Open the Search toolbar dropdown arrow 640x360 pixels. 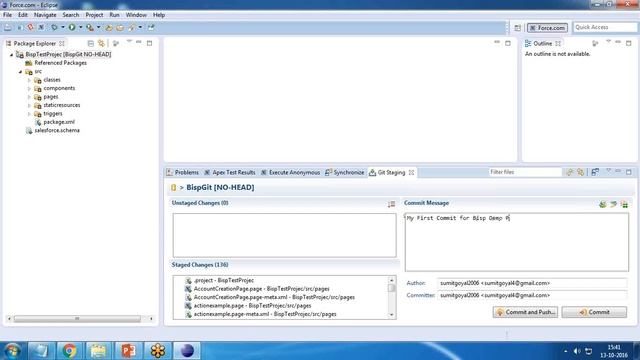click(x=140, y=27)
